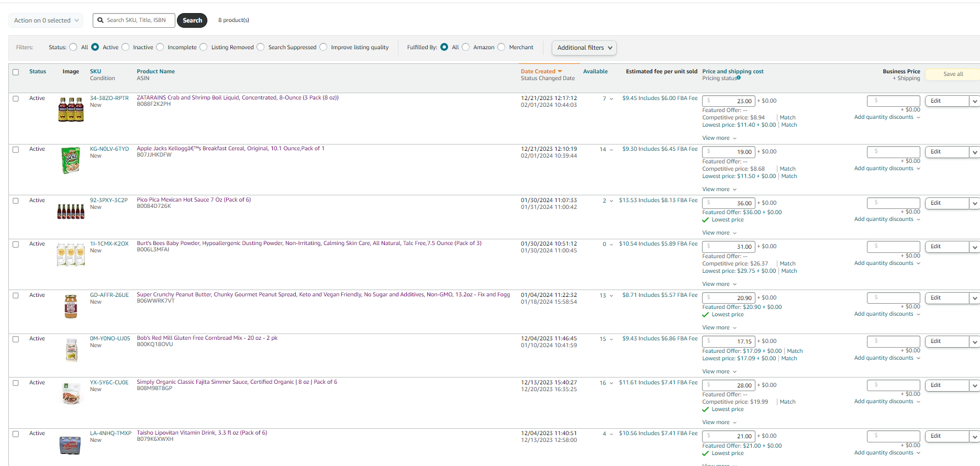This screenshot has height=466, width=980.
Task: Open Edit dropdown arrow for ZATARAINS row
Action: (x=974, y=101)
